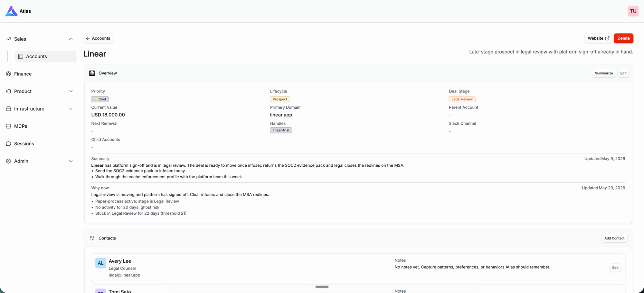
Task: Open Finance in the sidebar
Action: (x=40, y=74)
